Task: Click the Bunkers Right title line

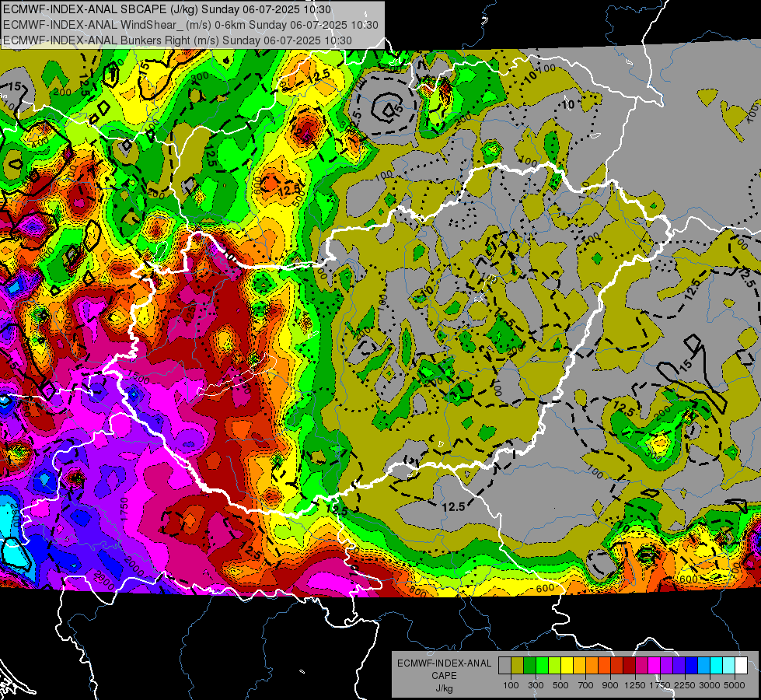Action: coord(177,40)
